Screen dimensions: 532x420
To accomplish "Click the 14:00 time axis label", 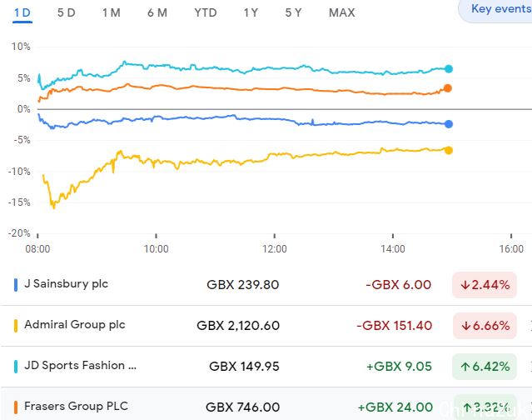I will point(393,249).
